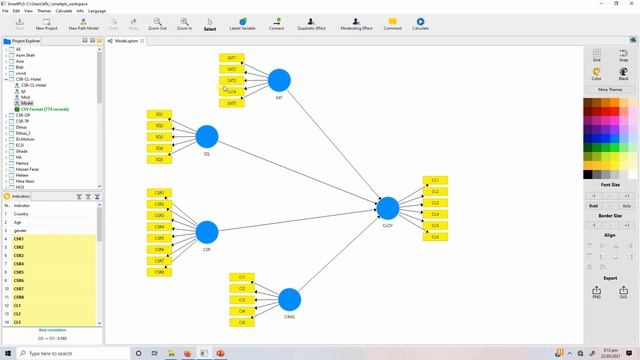640x360 pixels.
Task: Choose the Connect tool
Action: (x=276, y=24)
